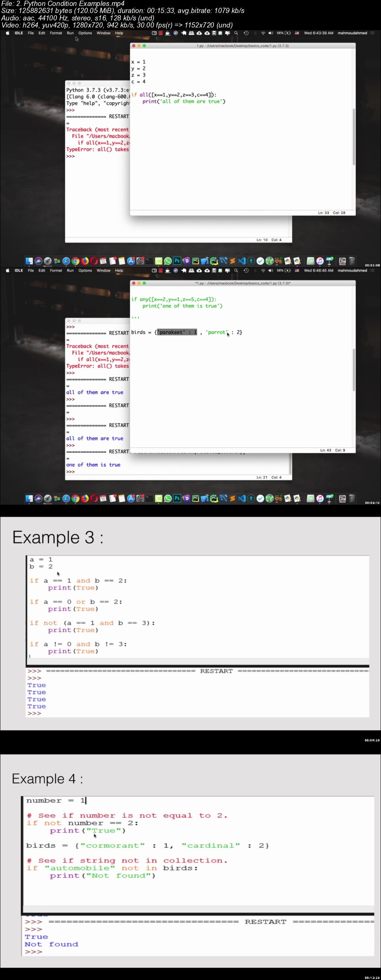Open Visual Studio Code in the 6:43 AM screen's dock
This screenshot has width=381, height=980.
click(x=242, y=261)
